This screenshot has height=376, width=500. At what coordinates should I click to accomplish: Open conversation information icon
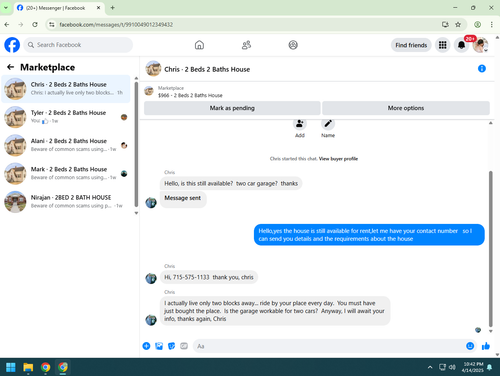click(482, 69)
